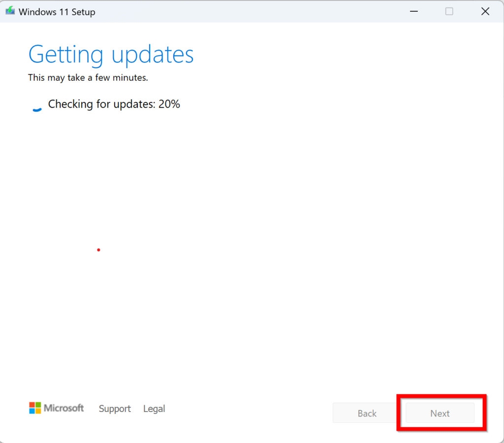Click "This may take a few minutes" text
This screenshot has height=443, width=504.
coord(88,78)
